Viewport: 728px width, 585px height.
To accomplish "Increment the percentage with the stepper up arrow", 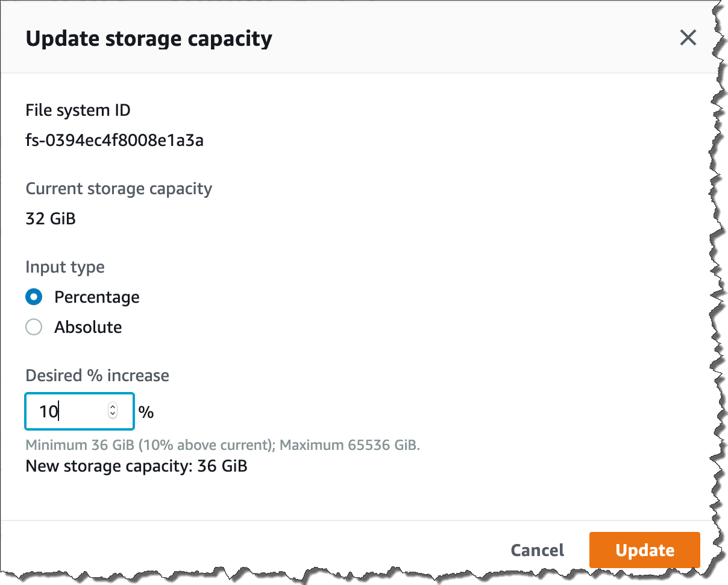I will click(x=113, y=408).
